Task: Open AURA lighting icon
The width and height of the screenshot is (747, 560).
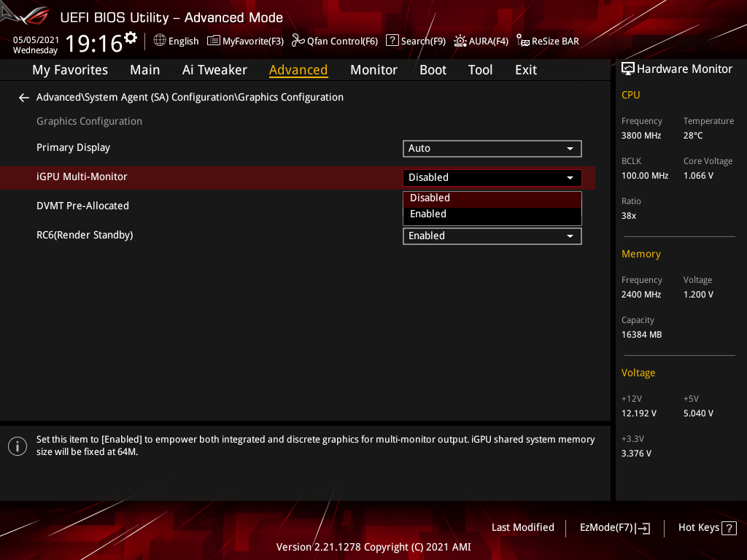Action: 460,41
